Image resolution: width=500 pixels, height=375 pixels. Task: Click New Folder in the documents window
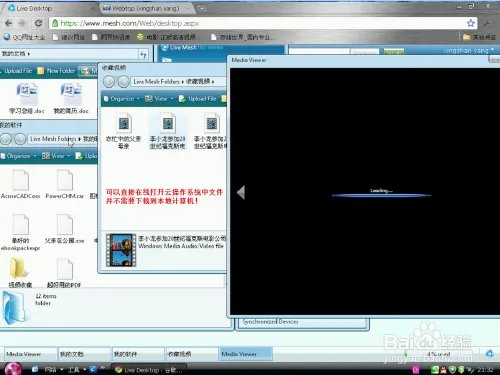click(56, 71)
